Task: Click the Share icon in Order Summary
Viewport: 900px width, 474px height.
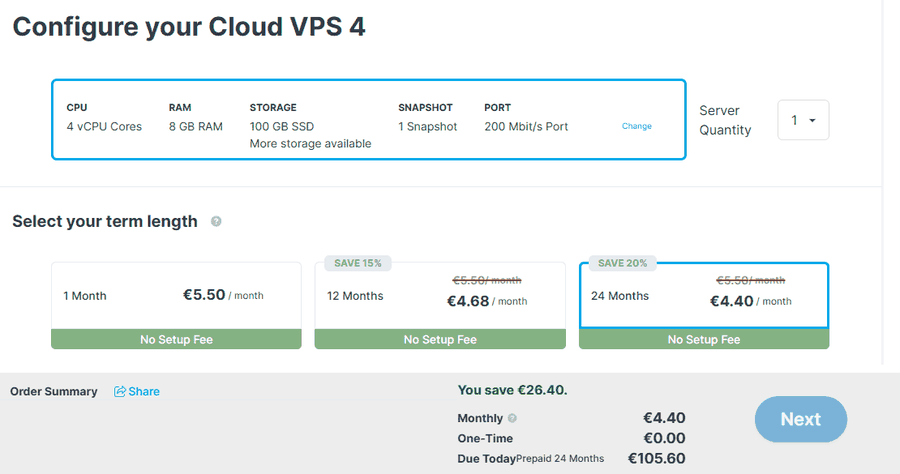Action: [119, 391]
